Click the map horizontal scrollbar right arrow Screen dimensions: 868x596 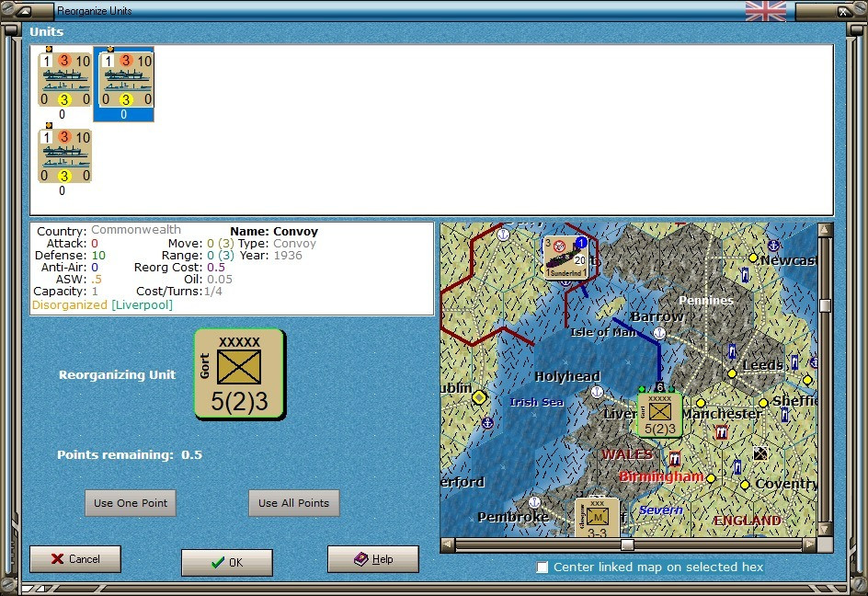click(x=809, y=544)
